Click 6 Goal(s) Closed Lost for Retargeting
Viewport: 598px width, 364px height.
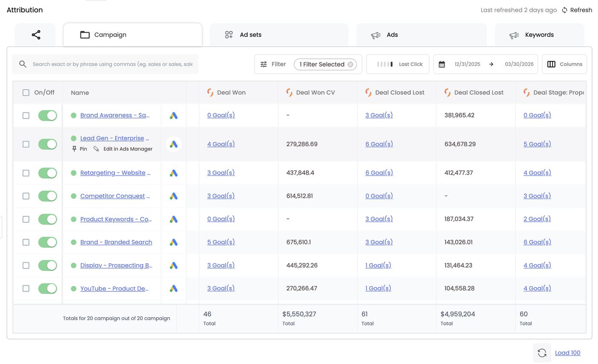[379, 173]
